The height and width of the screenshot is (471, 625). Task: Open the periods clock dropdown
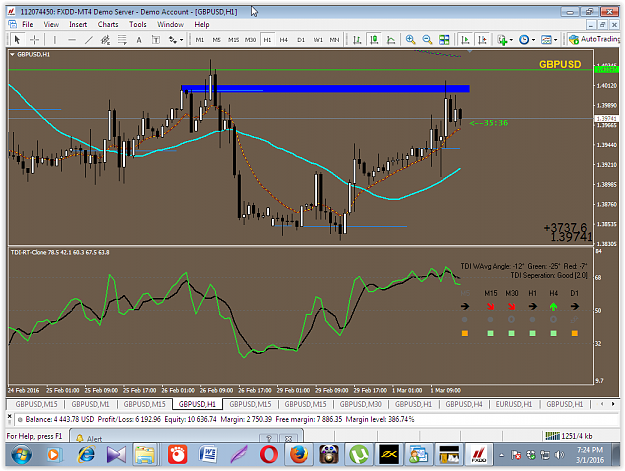pyautogui.click(x=527, y=39)
